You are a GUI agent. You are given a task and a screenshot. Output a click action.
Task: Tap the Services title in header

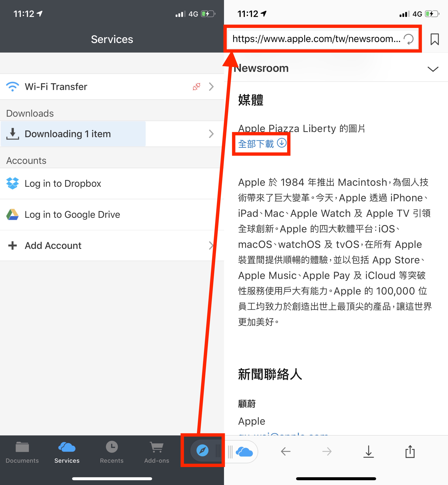tap(112, 39)
